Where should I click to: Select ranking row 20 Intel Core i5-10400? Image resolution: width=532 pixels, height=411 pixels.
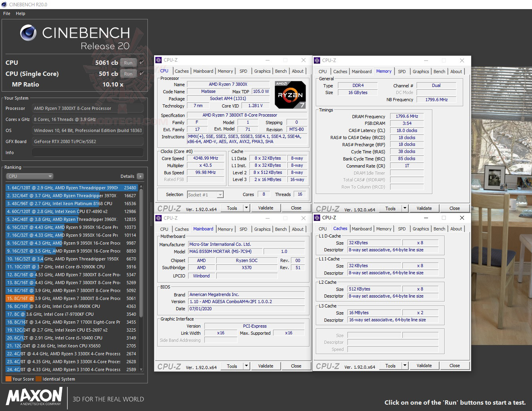coord(72,338)
